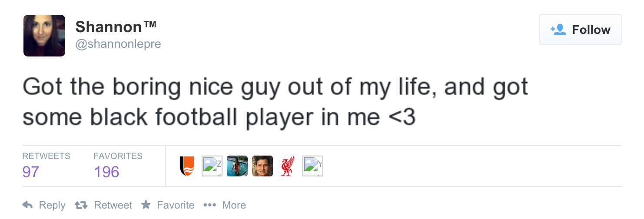
Task: Click the FAVORITES label
Action: (118, 156)
